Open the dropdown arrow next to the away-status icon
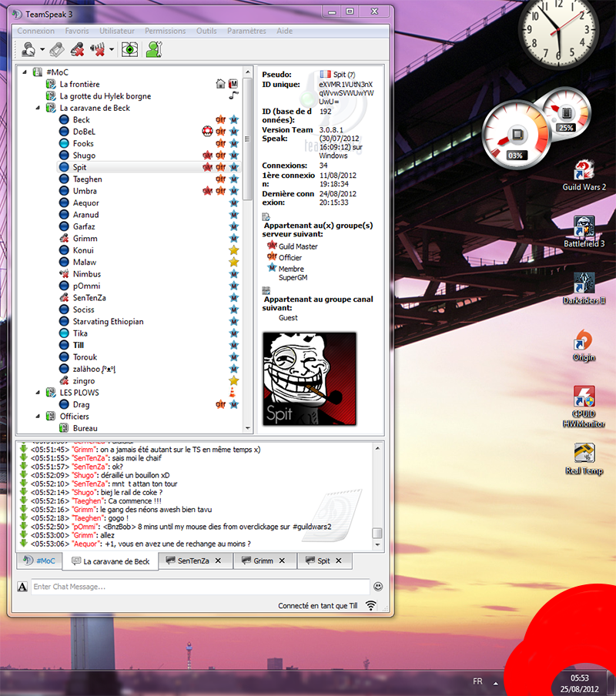Screen dimensions: 616x696 coord(42,49)
